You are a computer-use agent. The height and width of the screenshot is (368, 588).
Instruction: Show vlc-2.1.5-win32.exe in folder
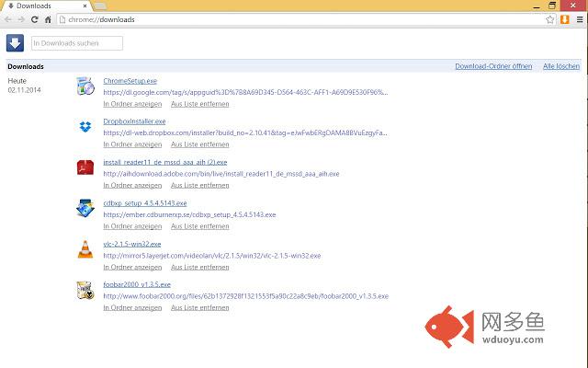tap(132, 267)
